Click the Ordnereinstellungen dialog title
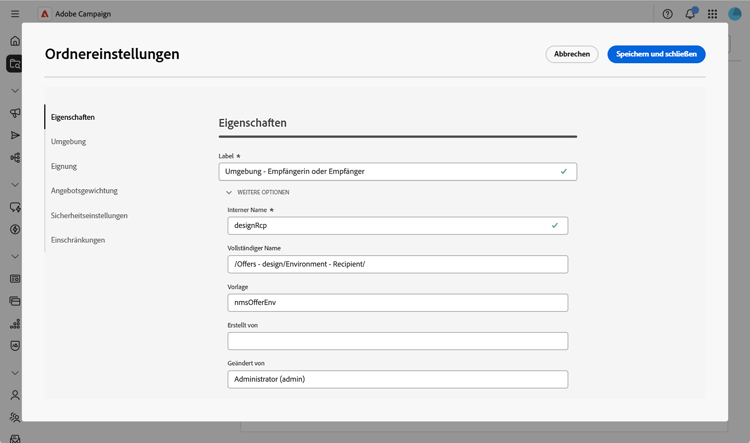 (112, 54)
